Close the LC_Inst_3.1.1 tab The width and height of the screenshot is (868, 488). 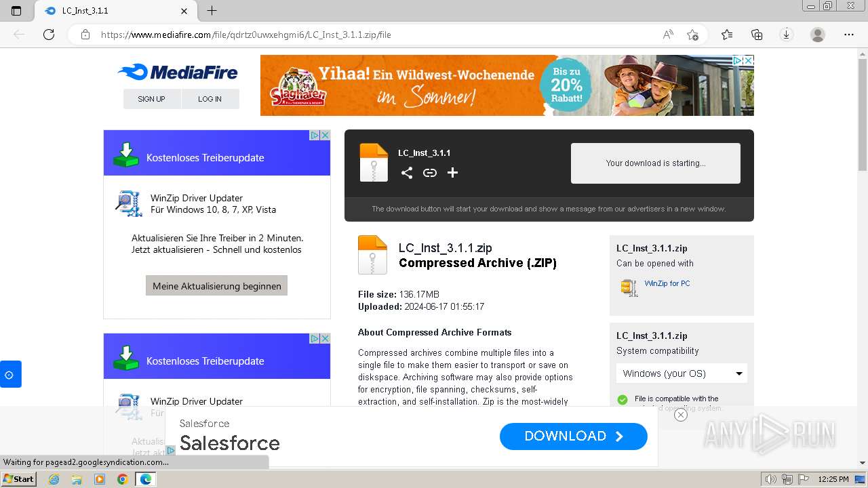click(184, 11)
